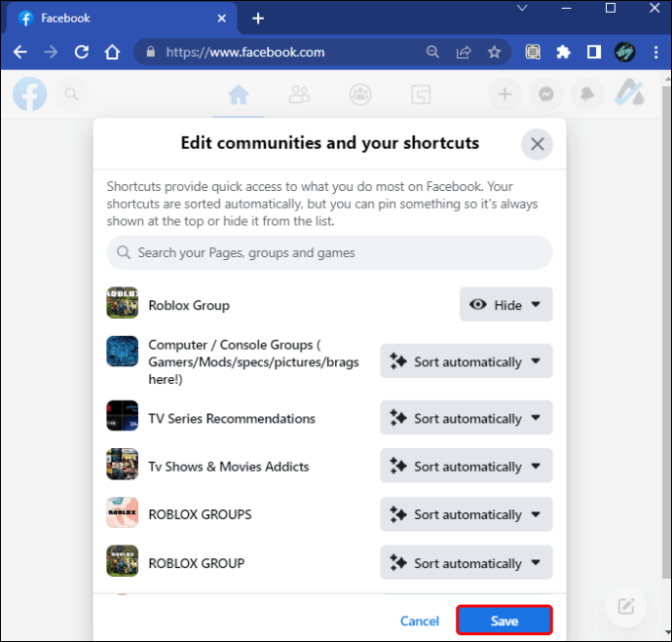The width and height of the screenshot is (672, 642).
Task: Click the Search your Pages, groups and games field
Action: coord(329,252)
